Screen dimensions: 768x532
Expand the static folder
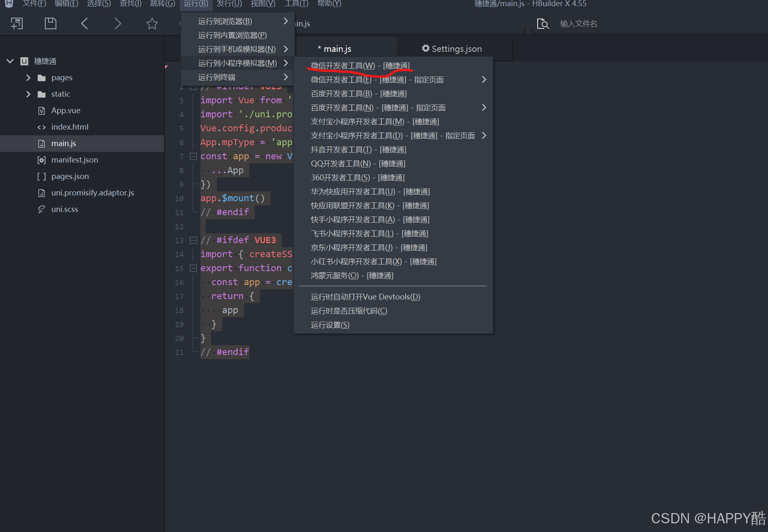click(28, 94)
